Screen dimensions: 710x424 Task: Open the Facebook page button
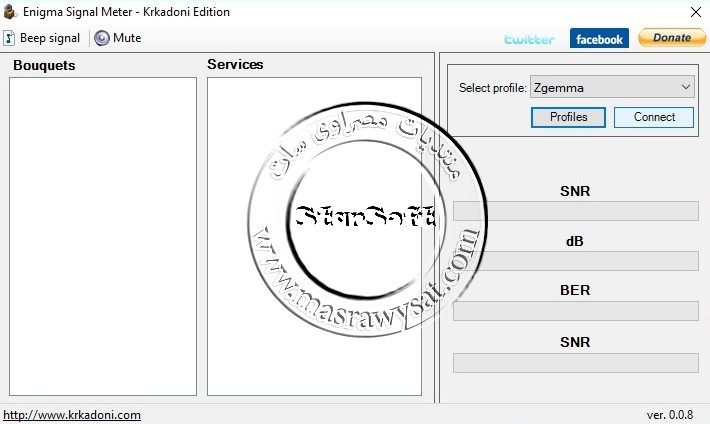point(599,39)
